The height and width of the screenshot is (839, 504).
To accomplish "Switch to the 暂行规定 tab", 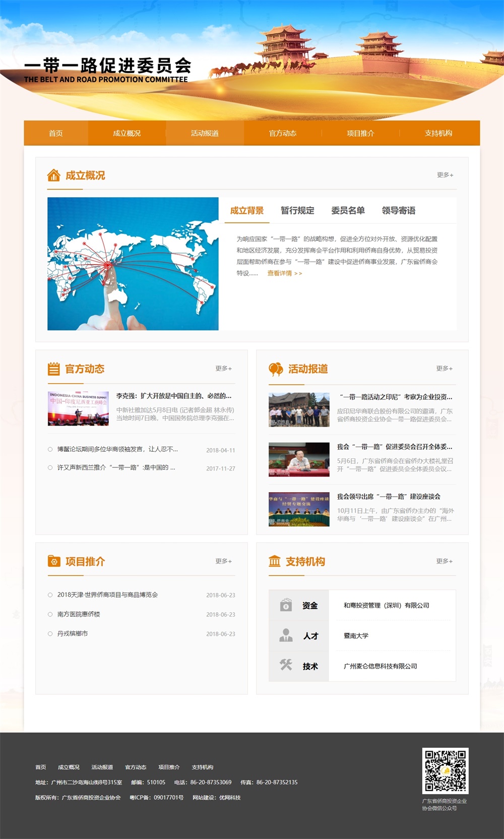I will pos(297,211).
